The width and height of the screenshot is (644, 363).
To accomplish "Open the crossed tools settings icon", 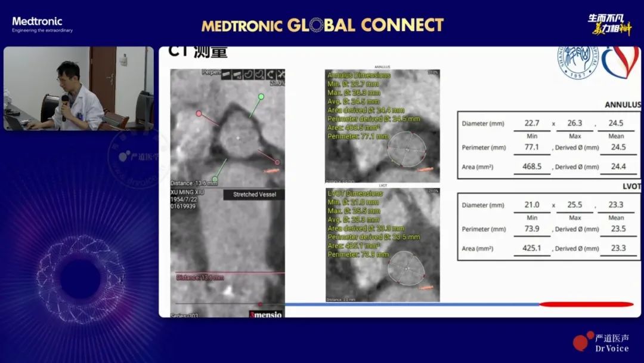I will coord(281,75).
